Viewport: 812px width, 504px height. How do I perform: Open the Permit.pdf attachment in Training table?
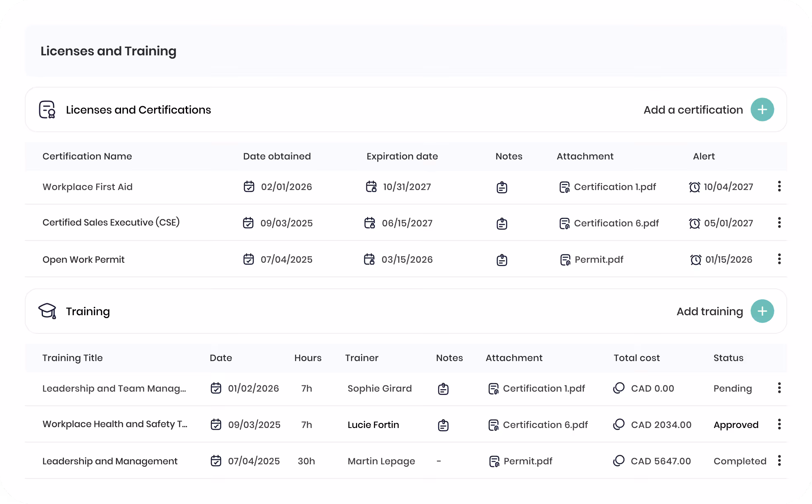[521, 461]
